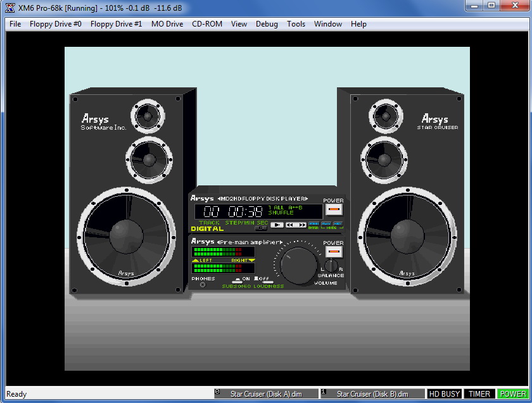Viewport: 532px width, 403px height.
Task: Click the green POWER status indicator
Action: [x=512, y=394]
